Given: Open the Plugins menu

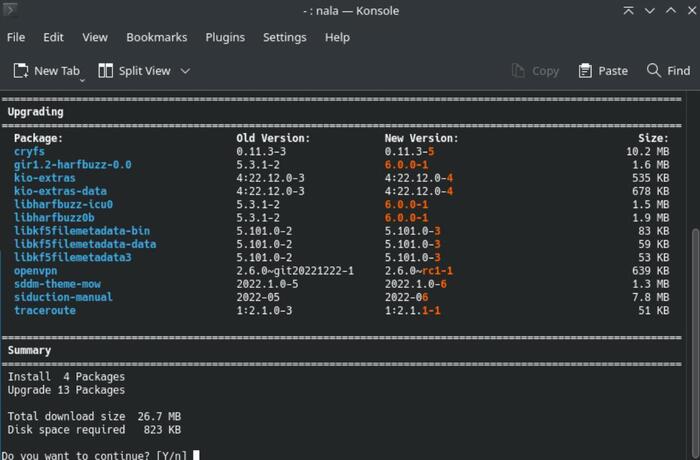Looking at the screenshot, I should (x=225, y=38).
